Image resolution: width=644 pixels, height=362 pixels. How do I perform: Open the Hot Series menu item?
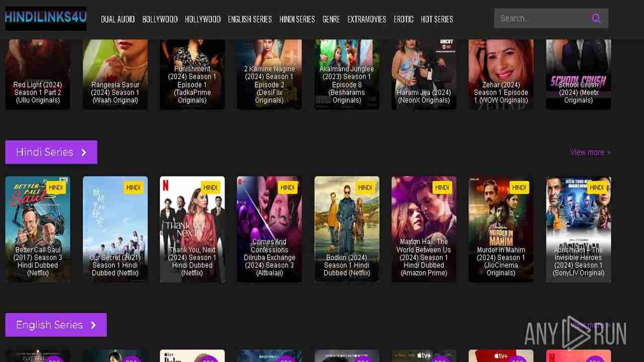(x=437, y=19)
